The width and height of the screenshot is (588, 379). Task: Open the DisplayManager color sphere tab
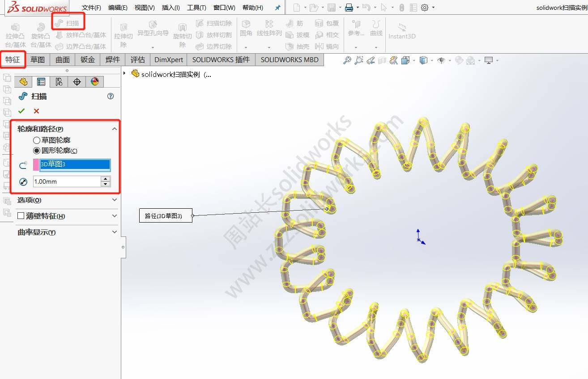(x=94, y=81)
